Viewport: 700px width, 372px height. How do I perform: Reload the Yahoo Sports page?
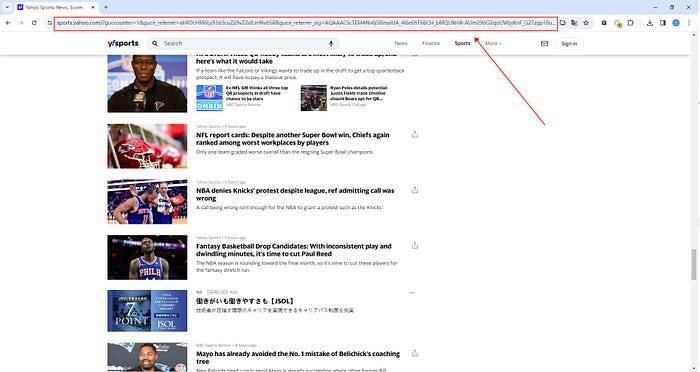click(34, 23)
